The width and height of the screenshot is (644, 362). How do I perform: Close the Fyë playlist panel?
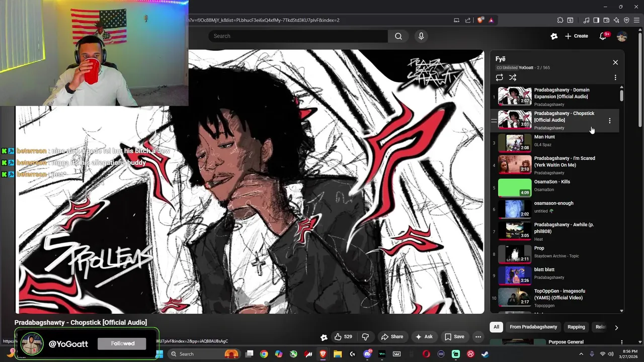pyautogui.click(x=615, y=62)
